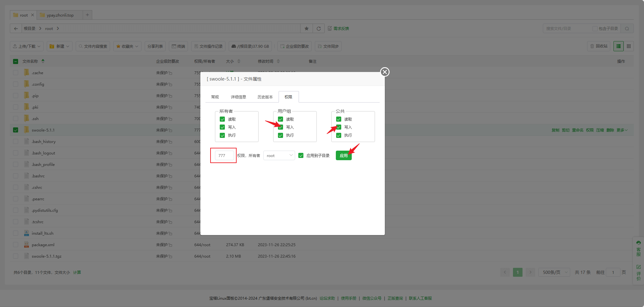Viewport: 644px width, 307px height.
Task: Sort by file name arrows
Action: (x=43, y=61)
